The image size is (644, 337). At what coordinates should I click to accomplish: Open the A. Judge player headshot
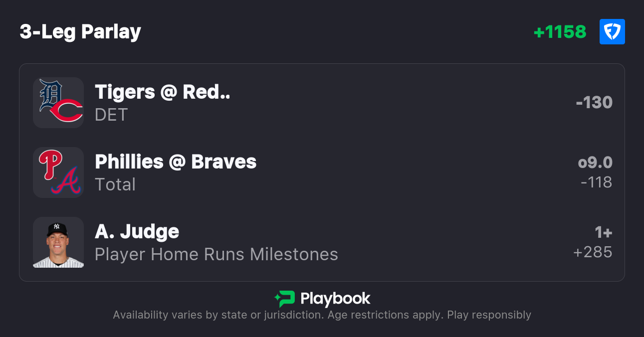tap(58, 242)
